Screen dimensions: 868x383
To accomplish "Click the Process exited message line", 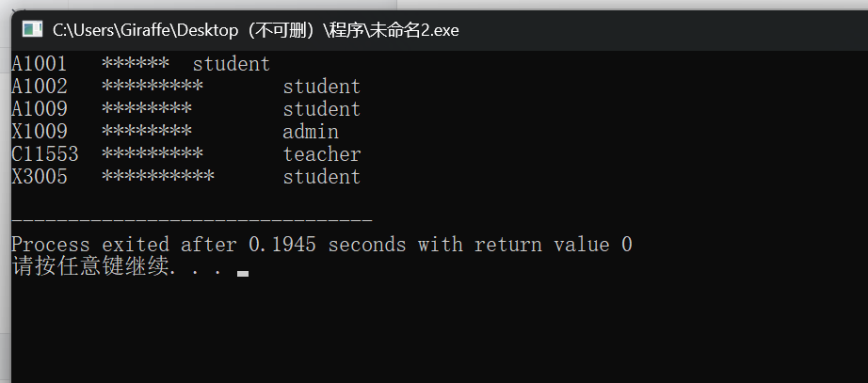I will click(x=322, y=245).
